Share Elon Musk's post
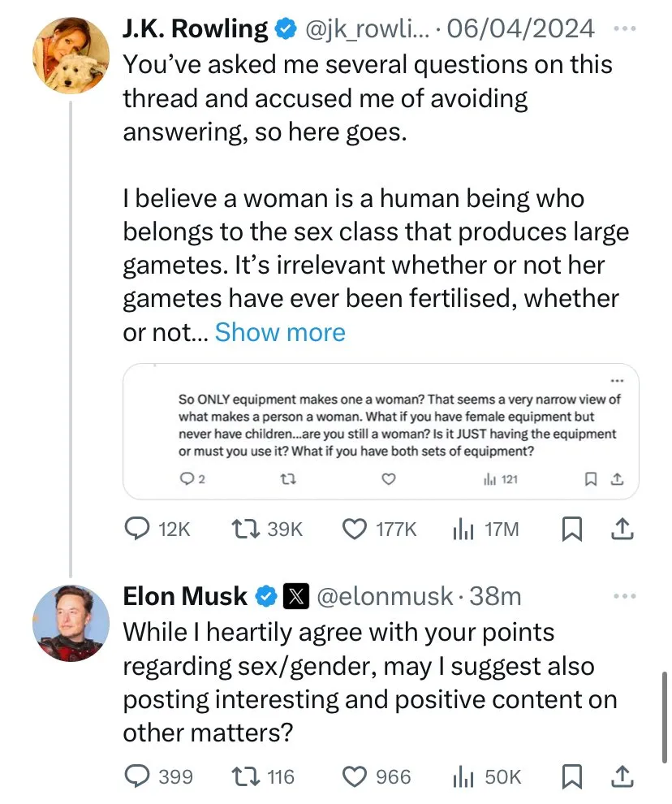Screen dimensions: 672x804 coord(620,777)
